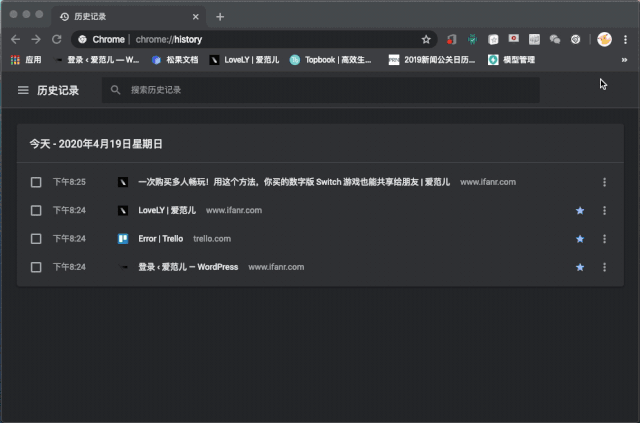Open 登录 ‹ 爱范儿 — WordPress history link
The height and width of the screenshot is (423, 640).
188,267
